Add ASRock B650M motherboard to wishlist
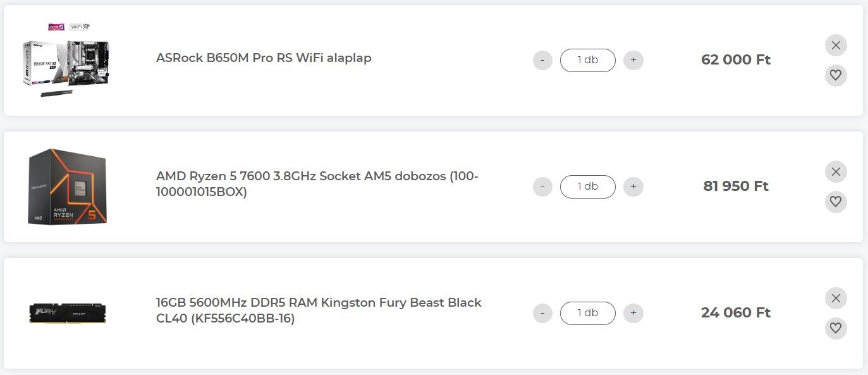Image resolution: width=868 pixels, height=375 pixels. pyautogui.click(x=836, y=76)
